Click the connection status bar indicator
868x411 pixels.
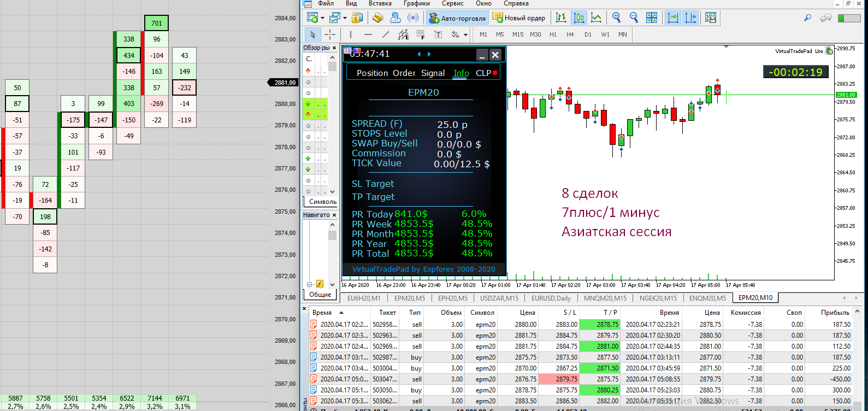tap(849, 18)
